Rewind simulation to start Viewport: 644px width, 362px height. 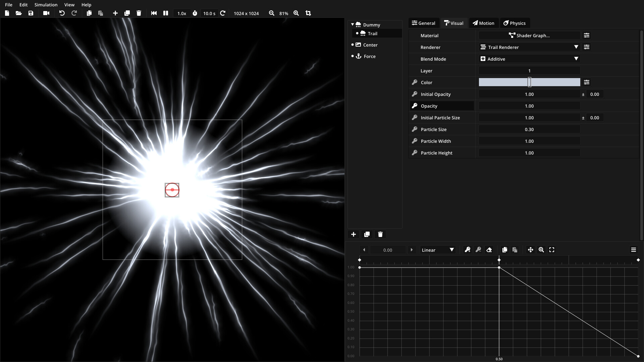click(x=154, y=13)
